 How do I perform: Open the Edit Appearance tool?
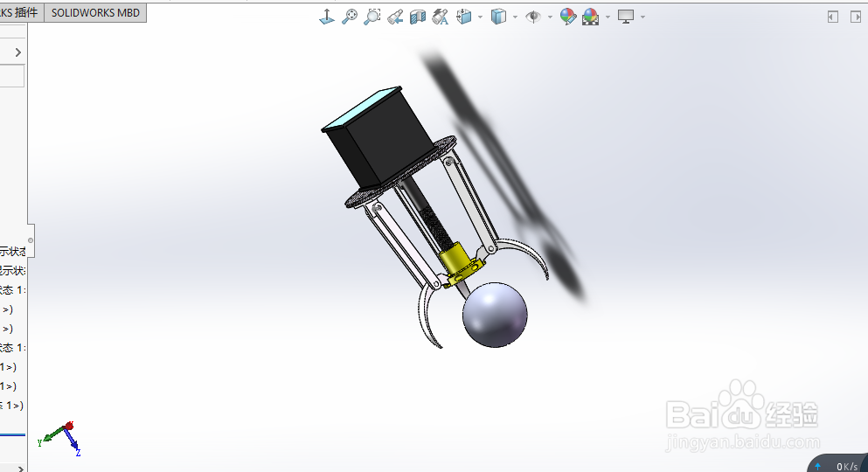coord(568,17)
